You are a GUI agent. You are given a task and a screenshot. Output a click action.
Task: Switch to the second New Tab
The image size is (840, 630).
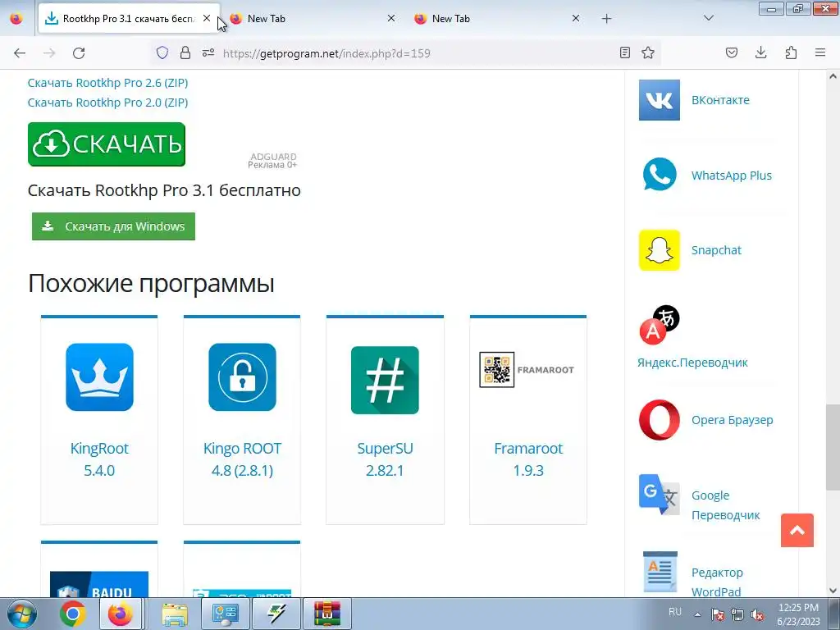pyautogui.click(x=496, y=19)
